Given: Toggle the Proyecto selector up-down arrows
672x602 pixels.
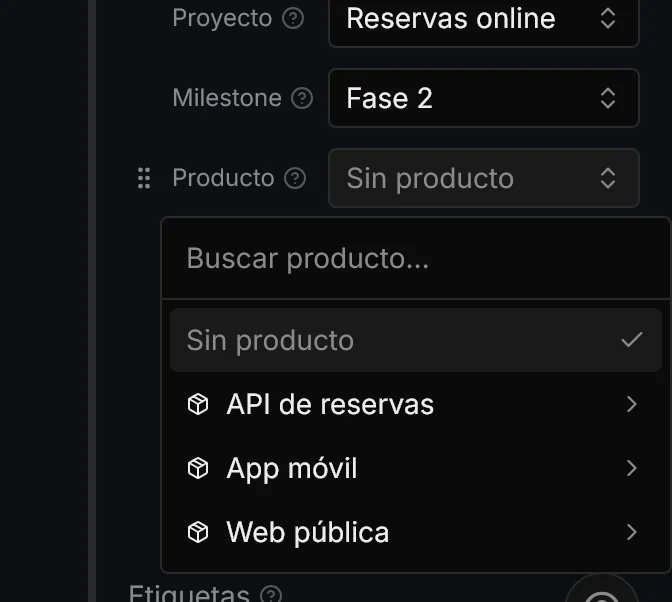Looking at the screenshot, I should pyautogui.click(x=608, y=18).
